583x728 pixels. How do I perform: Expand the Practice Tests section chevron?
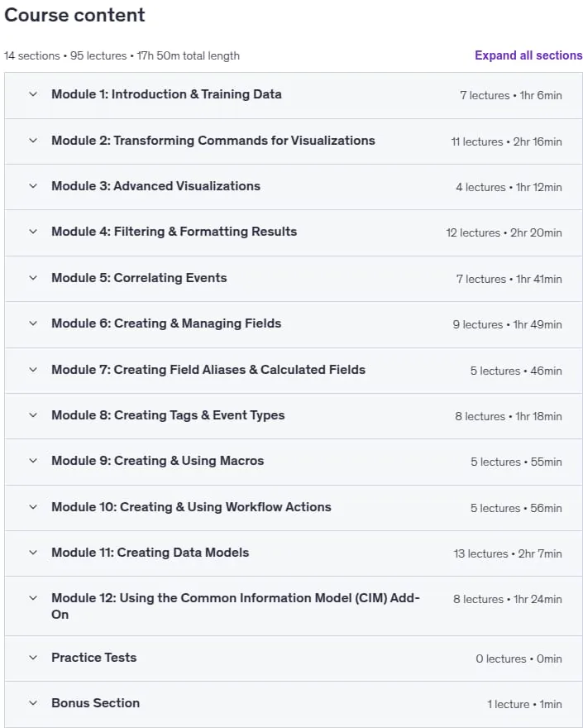pos(33,658)
